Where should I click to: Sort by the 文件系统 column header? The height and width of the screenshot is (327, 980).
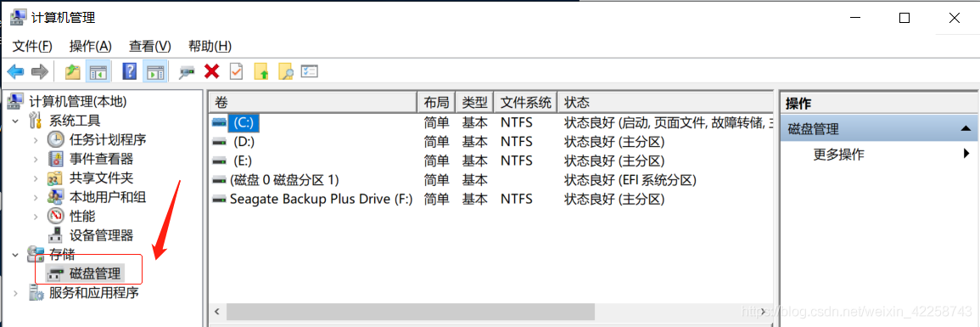[525, 102]
